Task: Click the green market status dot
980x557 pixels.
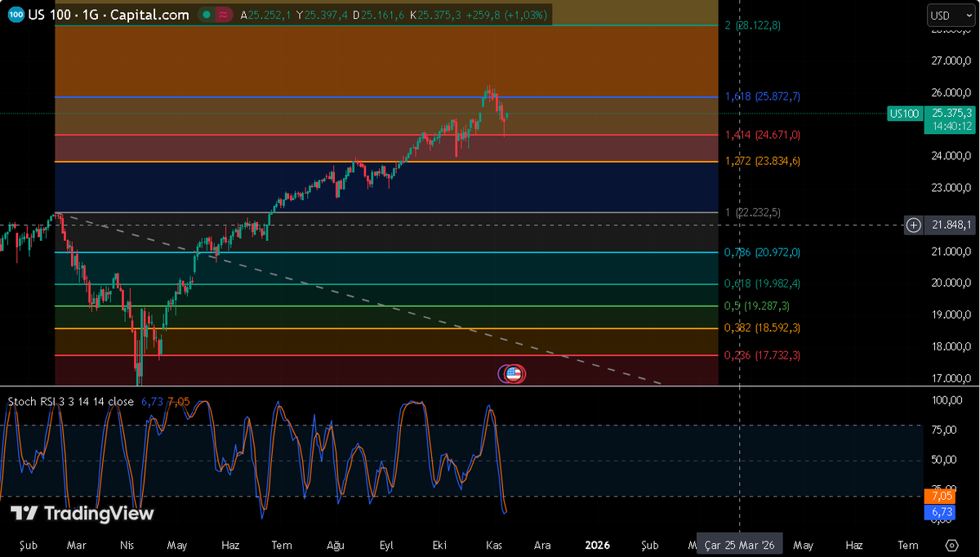Action: (x=207, y=15)
